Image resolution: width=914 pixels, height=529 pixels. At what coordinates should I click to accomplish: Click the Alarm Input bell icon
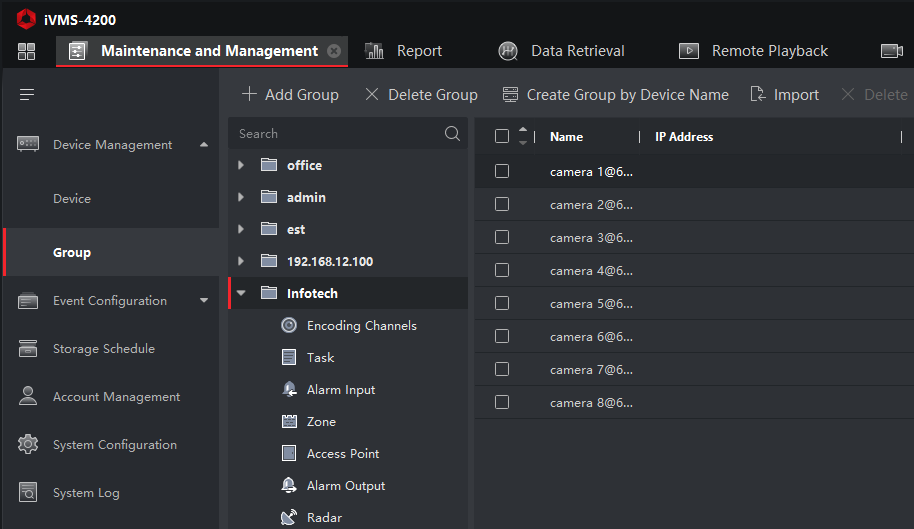pyautogui.click(x=289, y=389)
